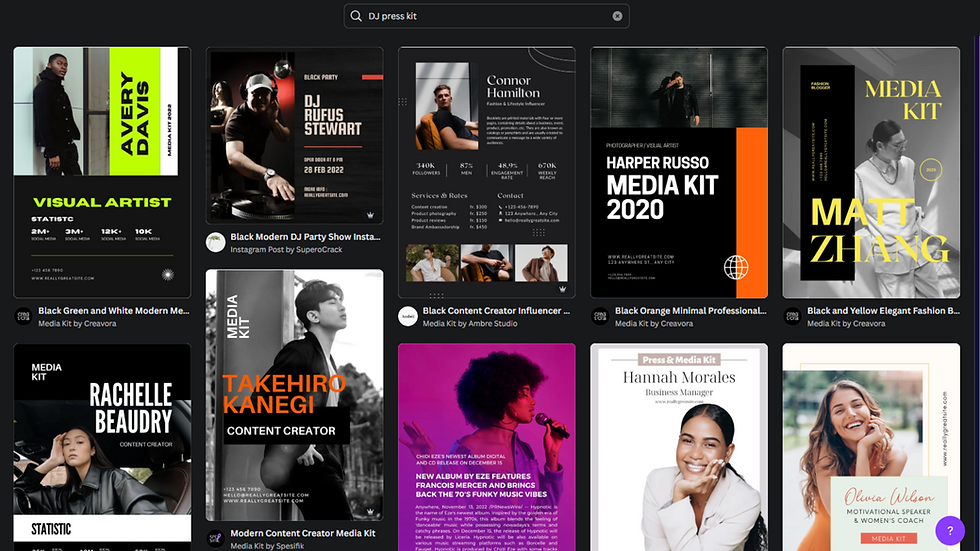980x551 pixels.
Task: Open title 'Black Modern DJ Party Show Insta...'
Action: (305, 237)
